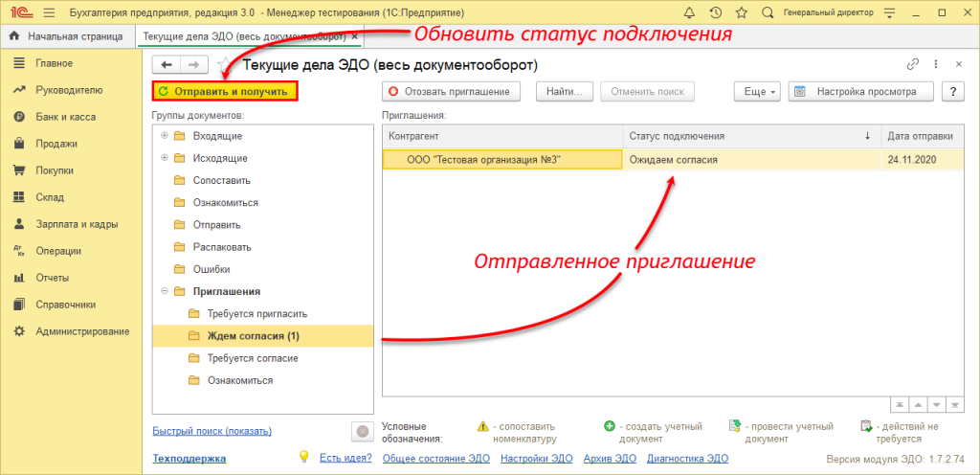
Task: Select the Распаковать folder
Action: [x=222, y=247]
